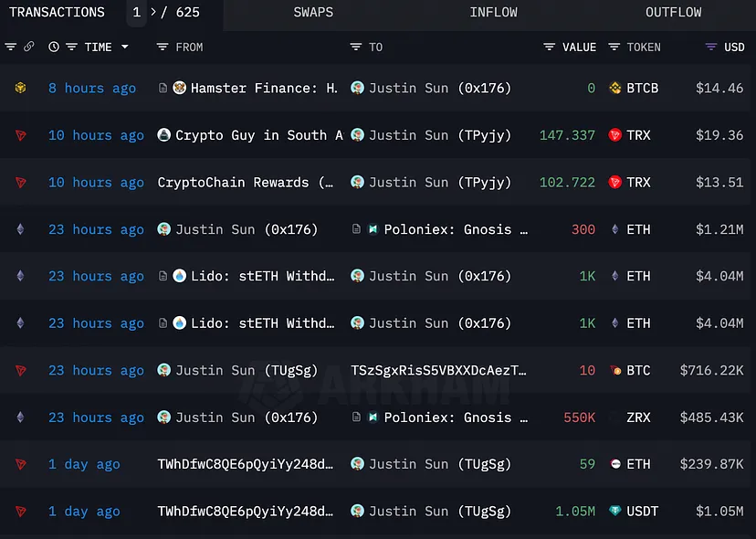The image size is (756, 539).
Task: Open the "8 hours ago" transaction link
Action: [91, 88]
